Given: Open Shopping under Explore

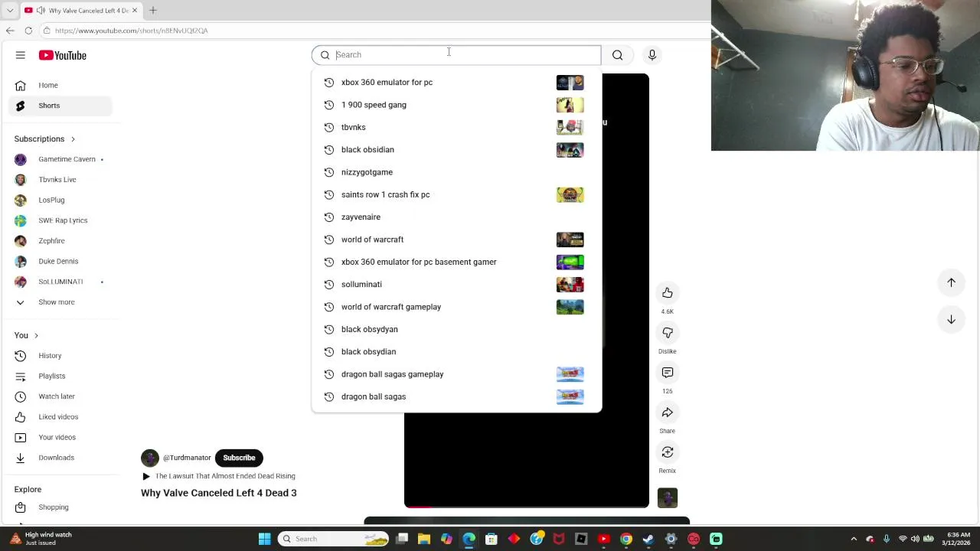Looking at the screenshot, I should (x=60, y=507).
